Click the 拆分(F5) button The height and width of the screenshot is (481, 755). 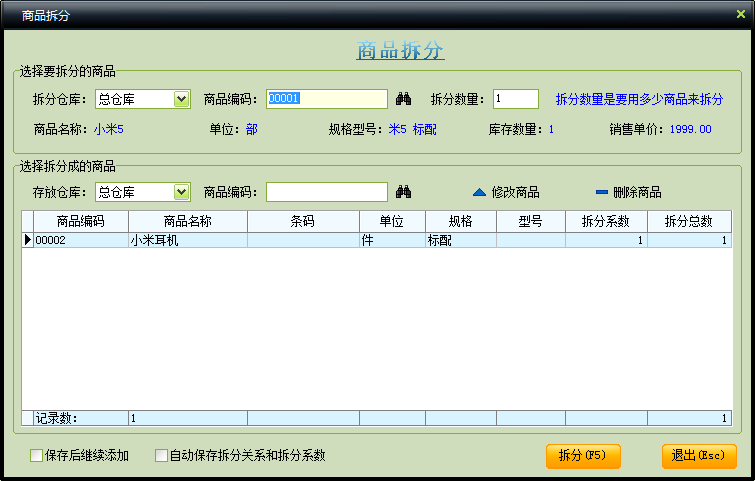[x=583, y=455]
